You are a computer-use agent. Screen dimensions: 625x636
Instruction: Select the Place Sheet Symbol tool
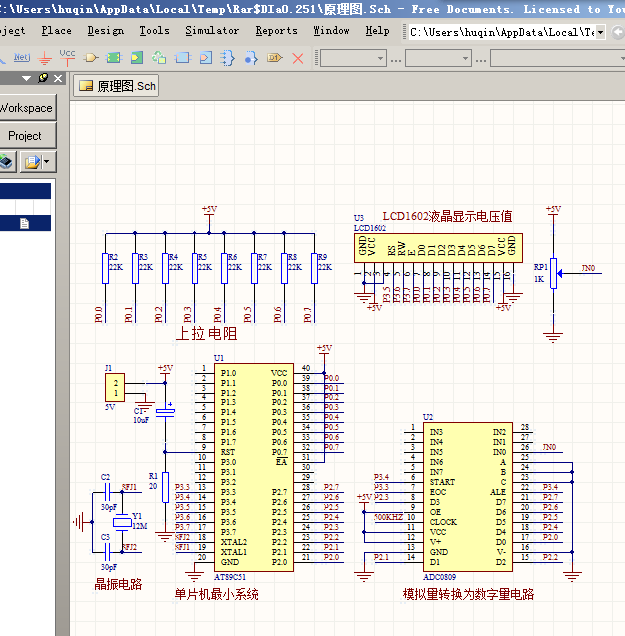(114, 58)
